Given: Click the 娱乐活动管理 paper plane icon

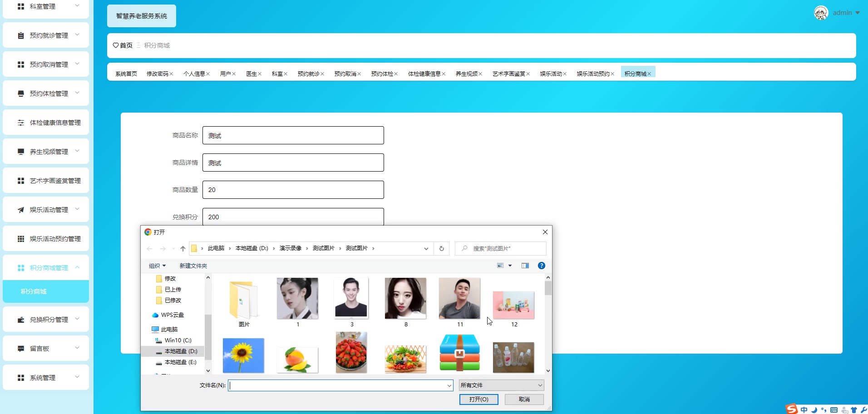Looking at the screenshot, I should click(x=21, y=210).
